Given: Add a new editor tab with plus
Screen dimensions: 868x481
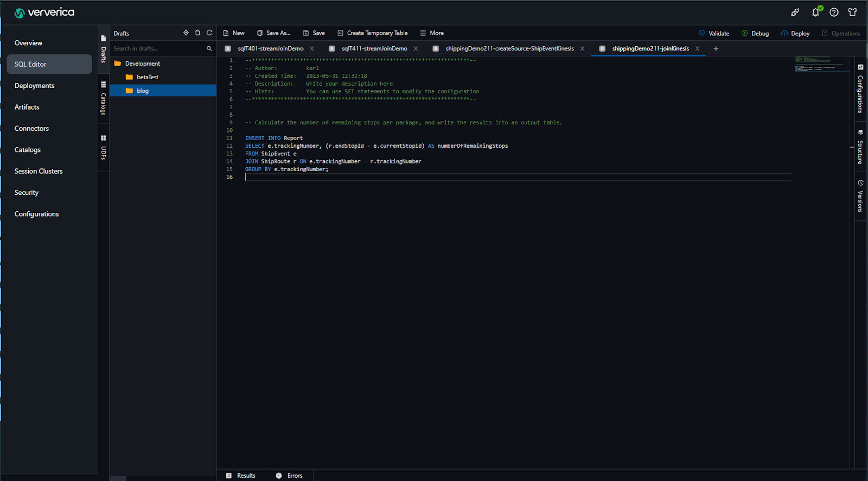Looking at the screenshot, I should point(716,49).
